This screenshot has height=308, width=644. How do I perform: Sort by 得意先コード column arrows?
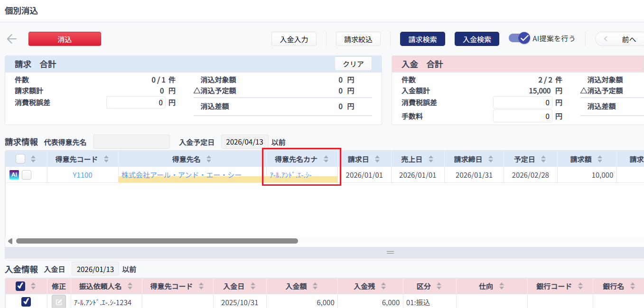pos(106,159)
